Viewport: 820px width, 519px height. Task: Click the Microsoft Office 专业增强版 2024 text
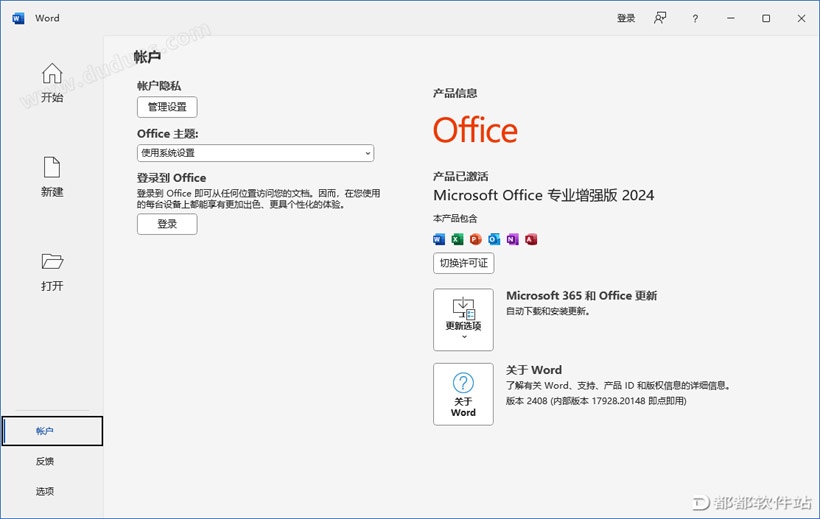pos(543,195)
